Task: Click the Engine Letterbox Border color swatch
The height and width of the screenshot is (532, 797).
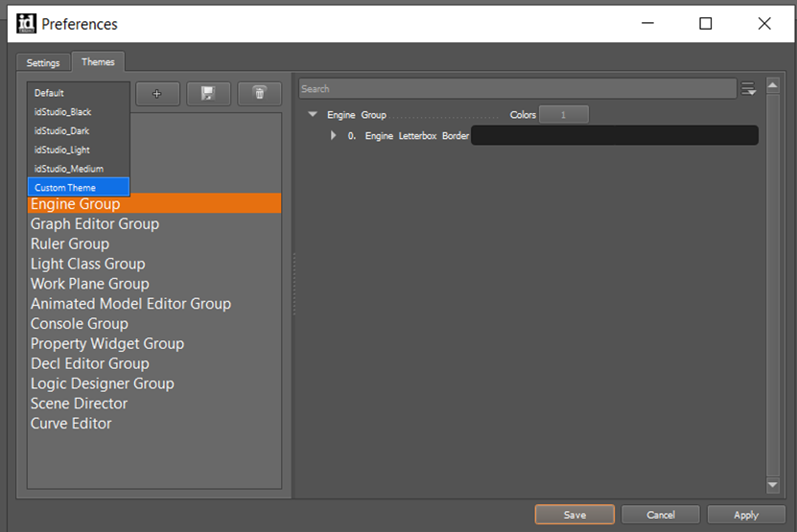Action: coord(615,135)
